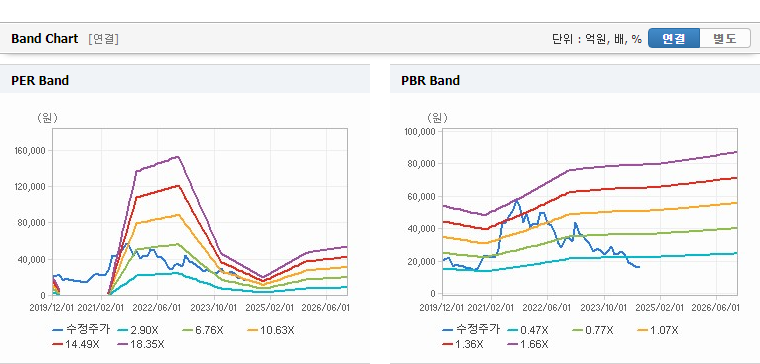Switch to the 연결 view button
The width and height of the screenshot is (760, 364).
click(674, 38)
